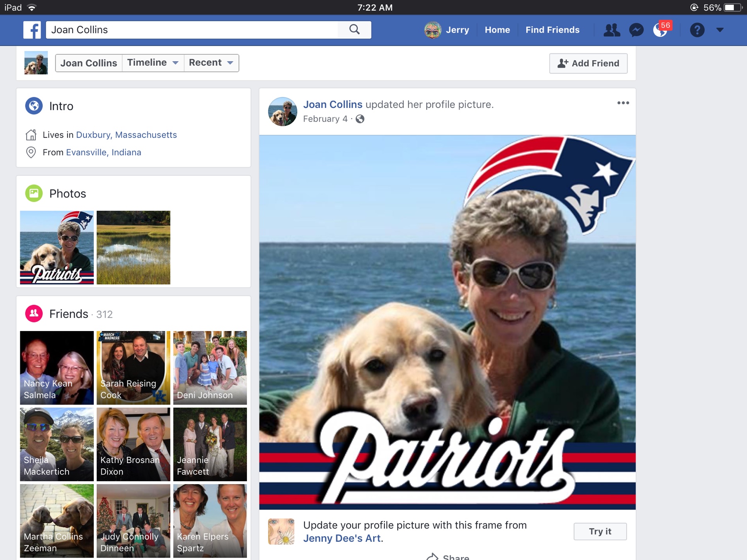
Task: Expand the Timeline dropdown
Action: pos(153,63)
